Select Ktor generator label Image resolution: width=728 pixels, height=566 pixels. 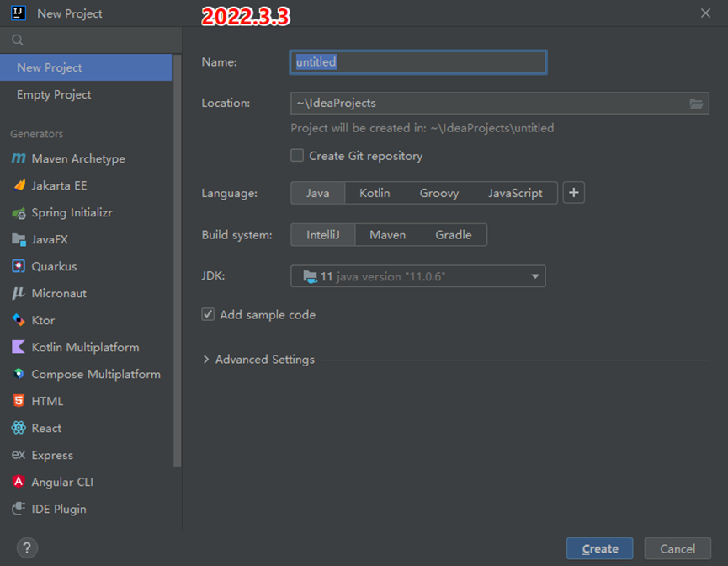tap(43, 320)
